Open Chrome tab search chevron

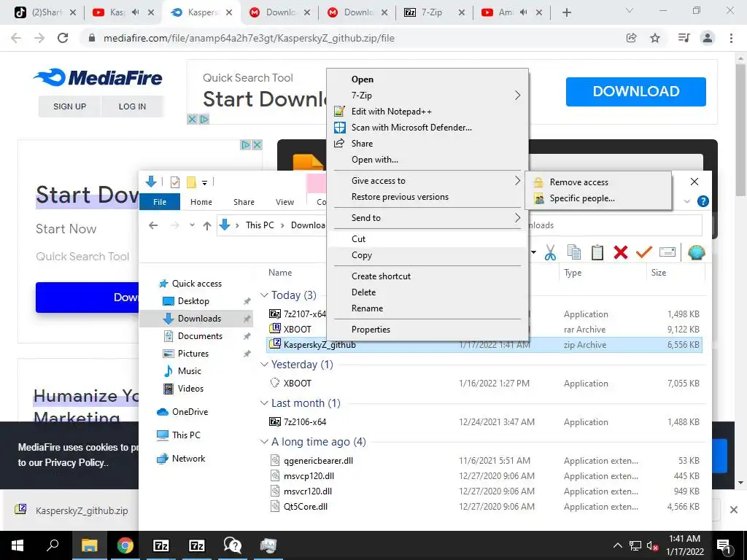pos(630,10)
